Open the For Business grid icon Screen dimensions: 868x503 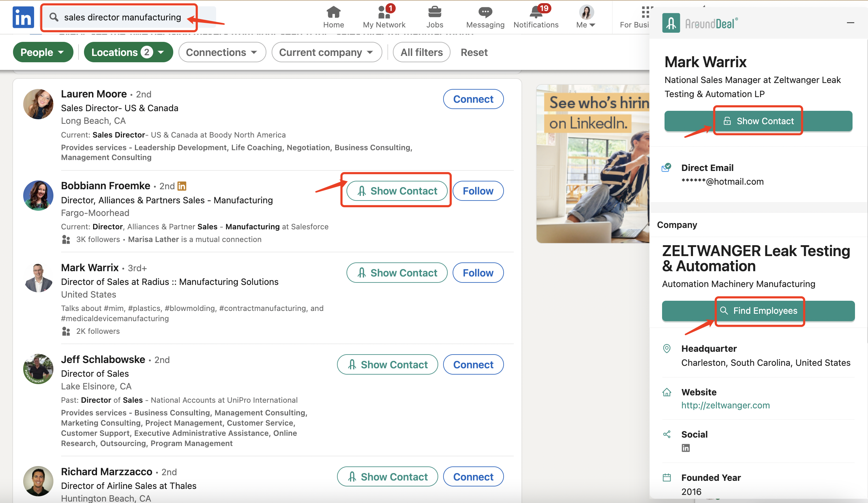645,13
